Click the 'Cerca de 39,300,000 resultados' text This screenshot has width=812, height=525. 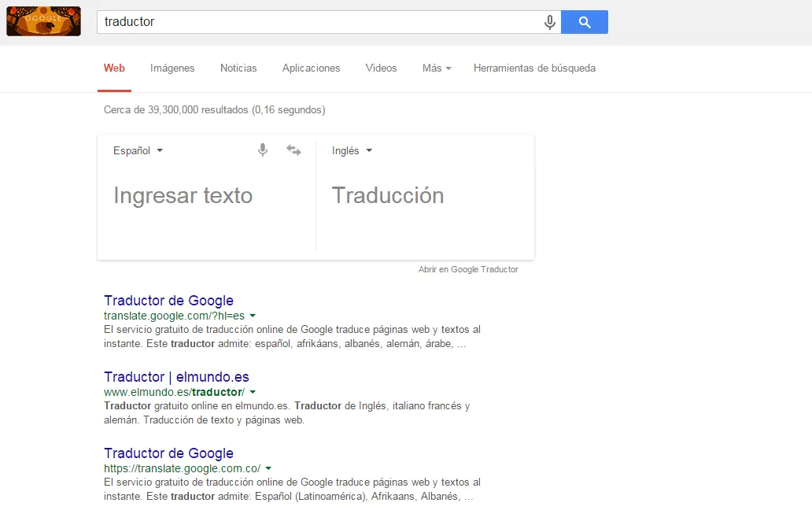click(214, 110)
